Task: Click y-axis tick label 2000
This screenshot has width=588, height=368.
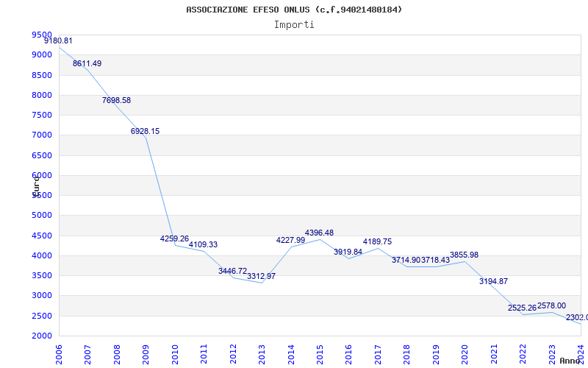Action: [42, 336]
